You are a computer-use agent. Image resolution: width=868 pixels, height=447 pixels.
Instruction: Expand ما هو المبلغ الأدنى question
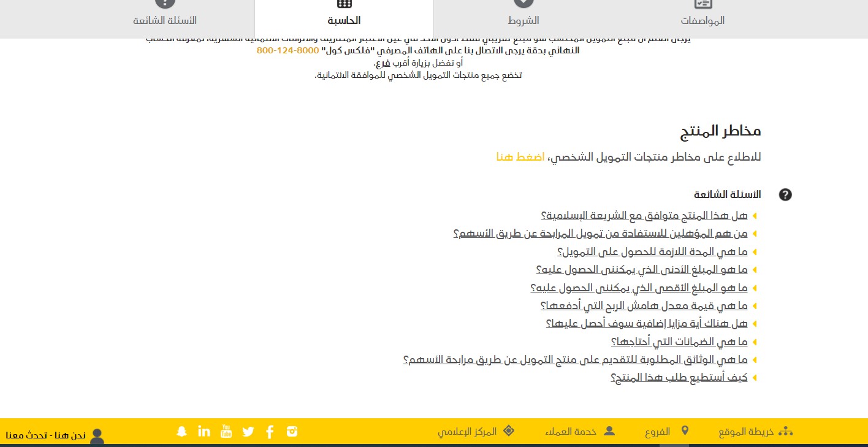coord(642,269)
